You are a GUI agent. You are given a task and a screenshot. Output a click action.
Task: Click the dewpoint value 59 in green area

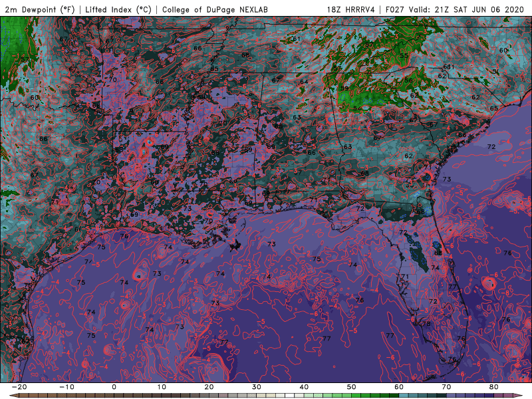[x=344, y=88]
